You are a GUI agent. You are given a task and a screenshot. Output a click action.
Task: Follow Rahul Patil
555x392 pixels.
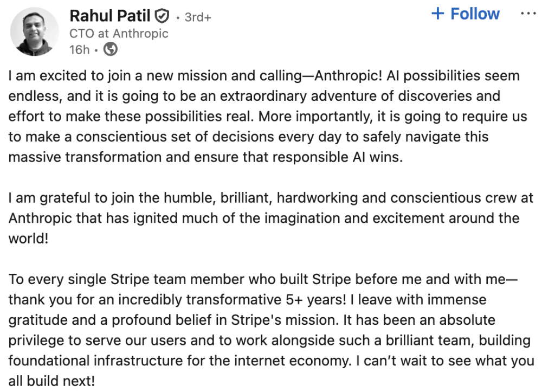pos(466,14)
